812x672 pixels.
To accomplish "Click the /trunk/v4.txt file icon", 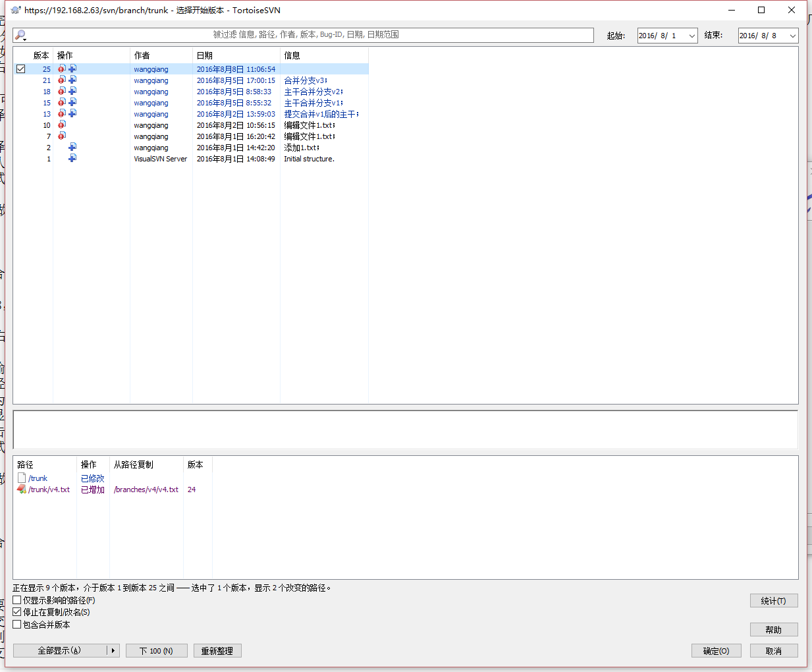I will tap(22, 490).
